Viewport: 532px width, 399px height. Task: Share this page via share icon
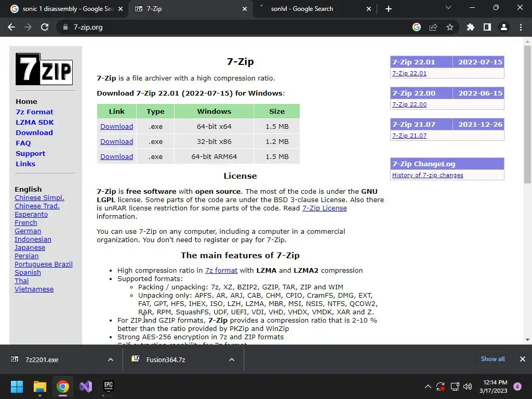433,27
